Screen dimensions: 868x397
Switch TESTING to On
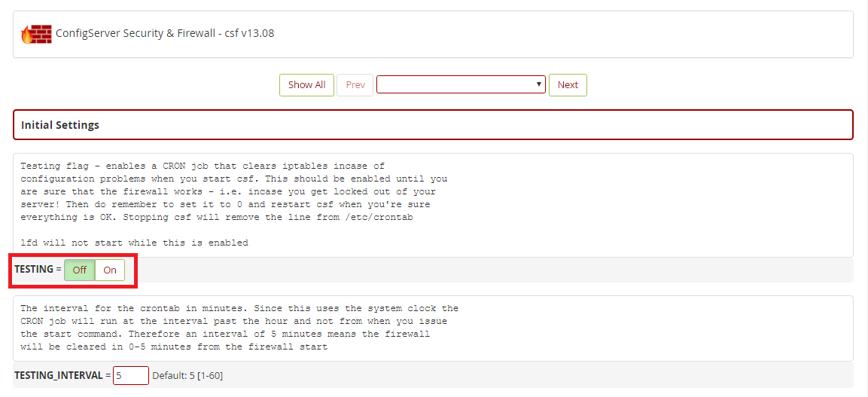coord(110,270)
